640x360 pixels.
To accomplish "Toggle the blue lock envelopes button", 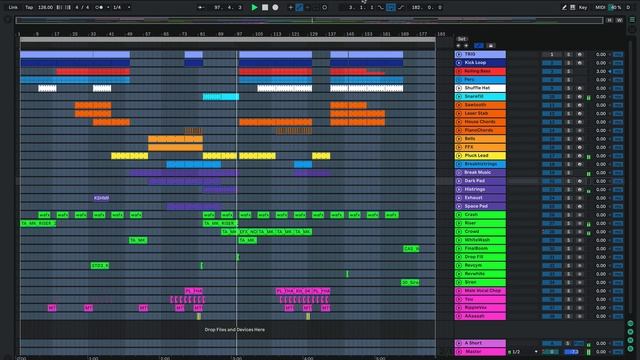I will [x=479, y=46].
